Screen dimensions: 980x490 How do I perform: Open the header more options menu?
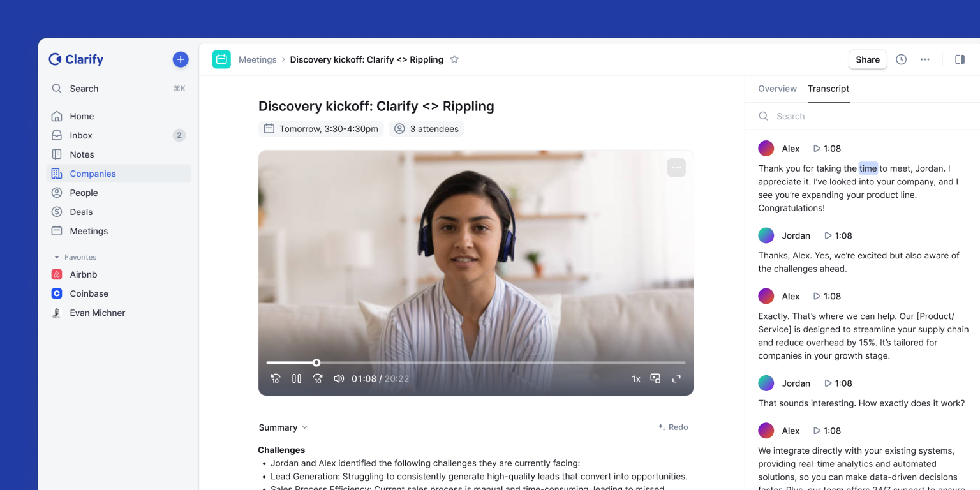point(924,59)
